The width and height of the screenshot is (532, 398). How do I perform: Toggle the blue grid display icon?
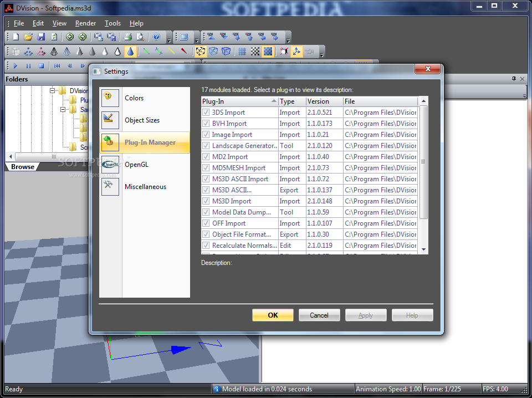tap(242, 51)
